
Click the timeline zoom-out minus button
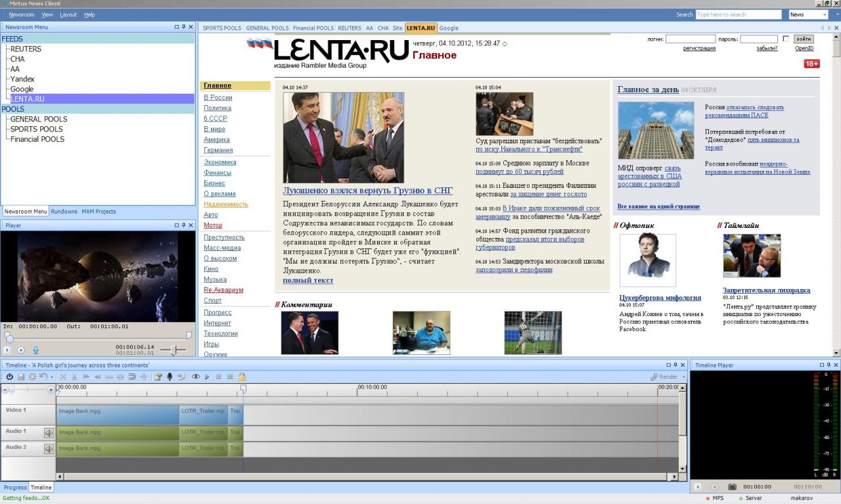pos(5,390)
